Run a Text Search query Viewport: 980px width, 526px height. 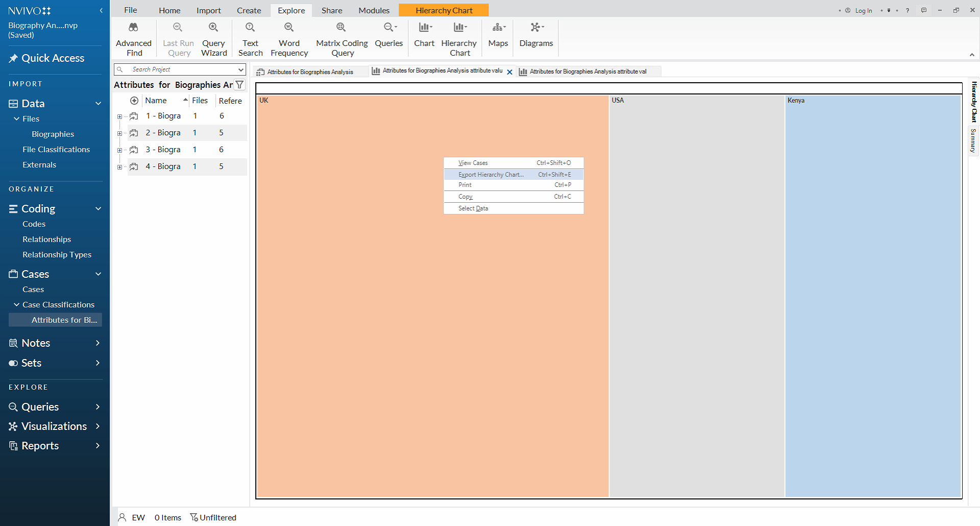click(250, 39)
